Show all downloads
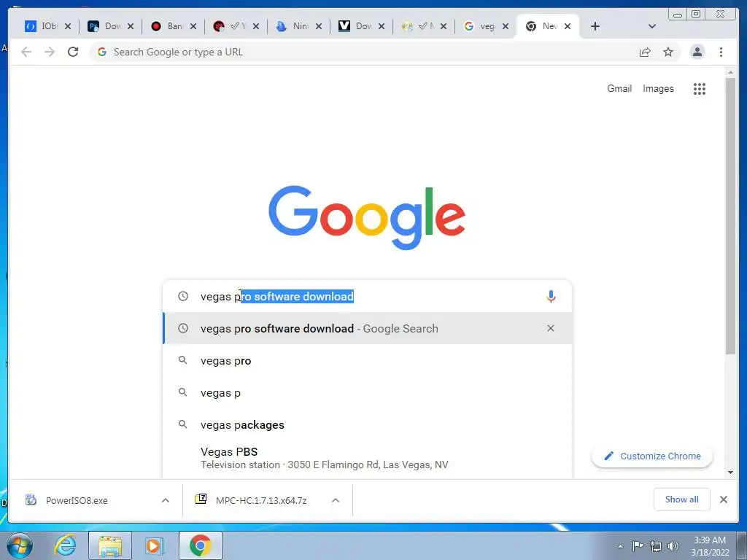This screenshot has height=560, width=747. coord(681,499)
